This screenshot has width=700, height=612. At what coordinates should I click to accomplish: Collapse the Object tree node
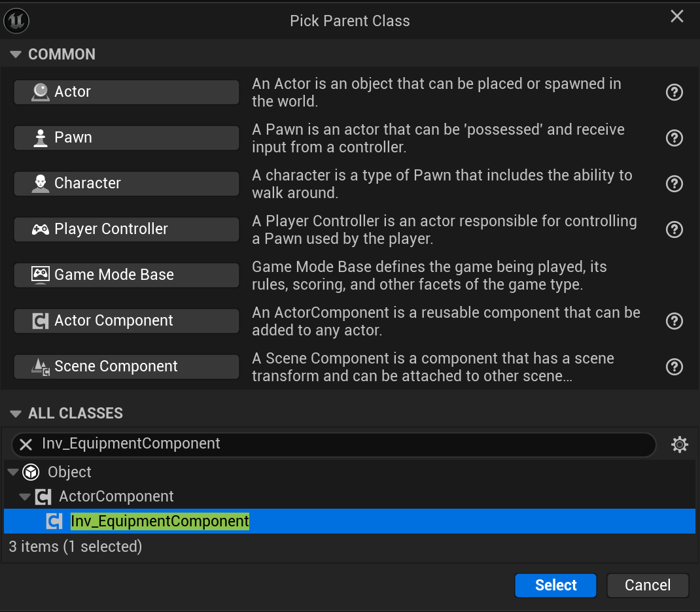[13, 472]
